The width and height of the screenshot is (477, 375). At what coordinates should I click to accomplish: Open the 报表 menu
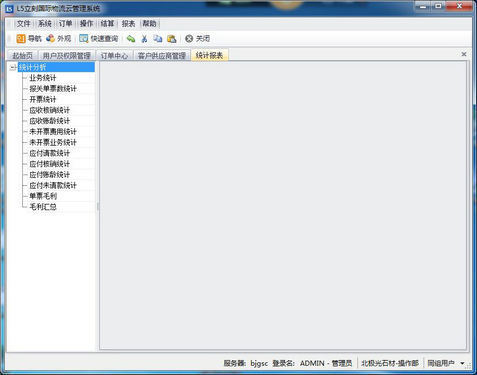(x=128, y=24)
